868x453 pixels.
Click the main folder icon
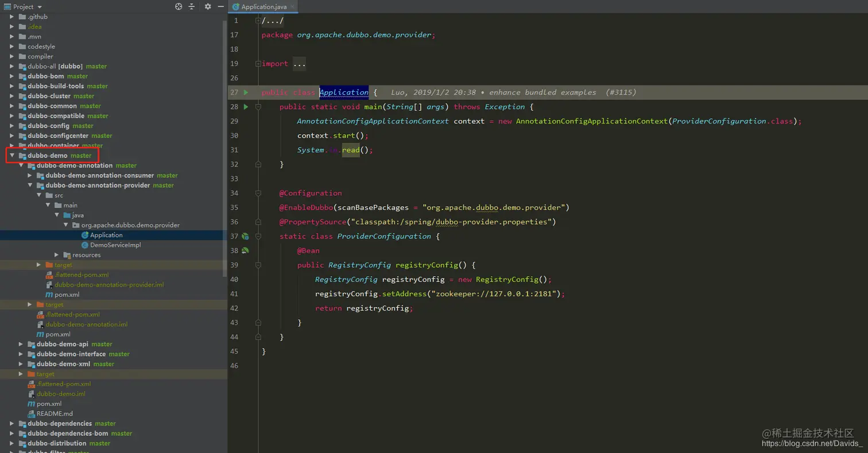[x=58, y=205]
